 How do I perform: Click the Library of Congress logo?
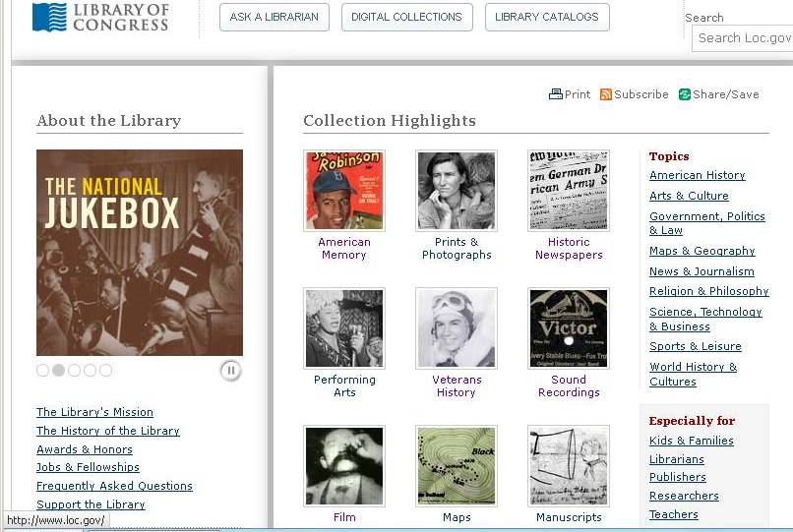[100, 17]
